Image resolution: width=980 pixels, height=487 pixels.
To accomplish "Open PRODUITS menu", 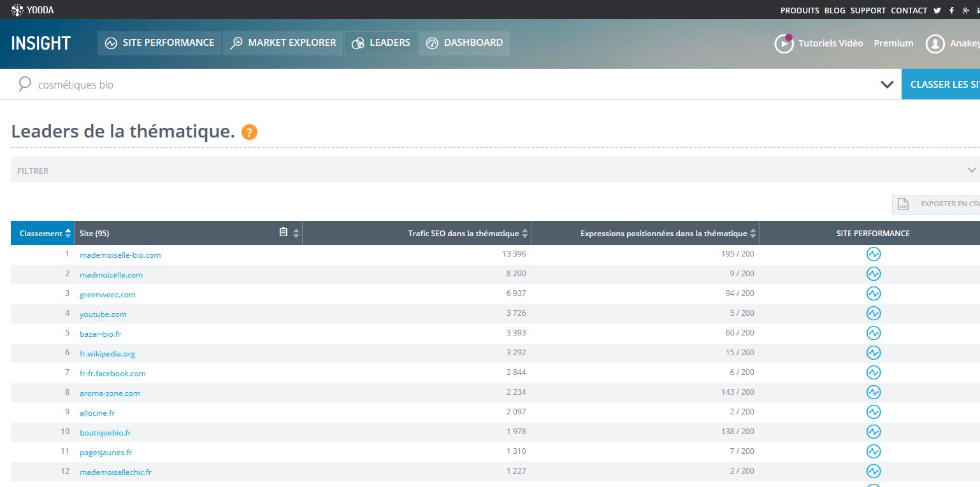I will [x=800, y=10].
